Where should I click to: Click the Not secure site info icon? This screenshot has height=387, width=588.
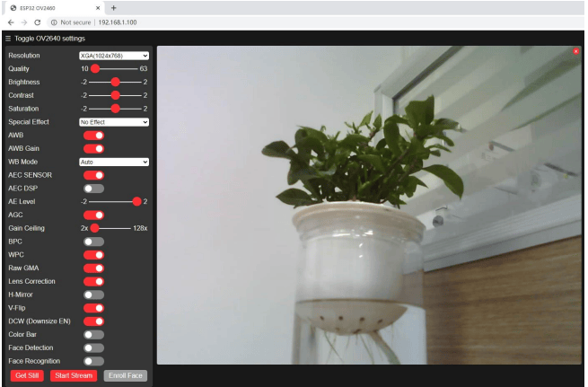pyautogui.click(x=54, y=22)
